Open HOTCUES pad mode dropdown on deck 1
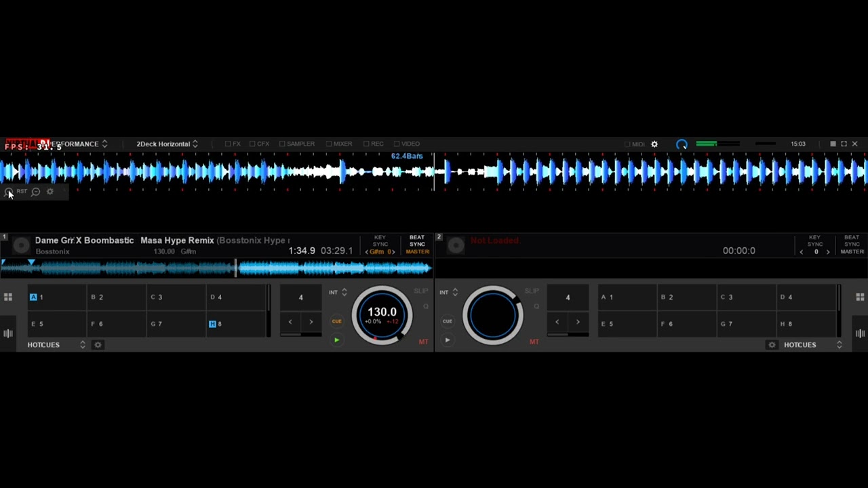The width and height of the screenshot is (868, 488). pos(57,344)
